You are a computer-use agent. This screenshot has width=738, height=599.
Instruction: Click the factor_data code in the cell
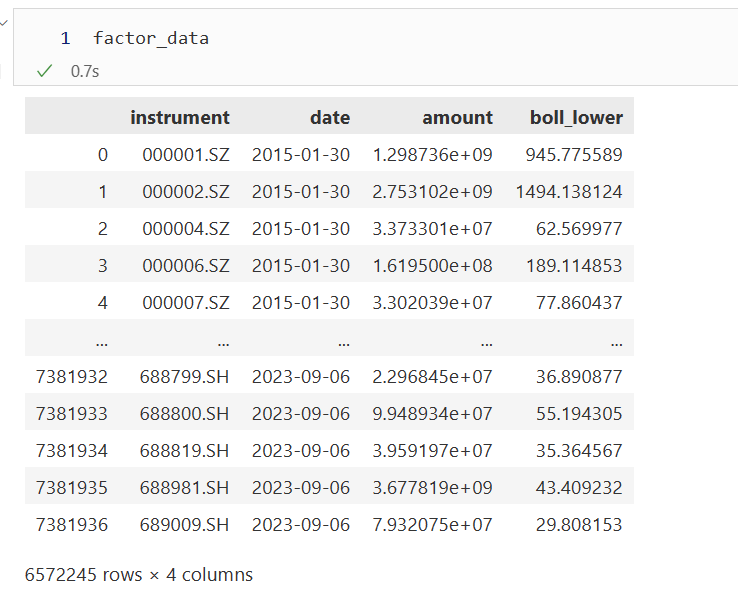click(151, 38)
